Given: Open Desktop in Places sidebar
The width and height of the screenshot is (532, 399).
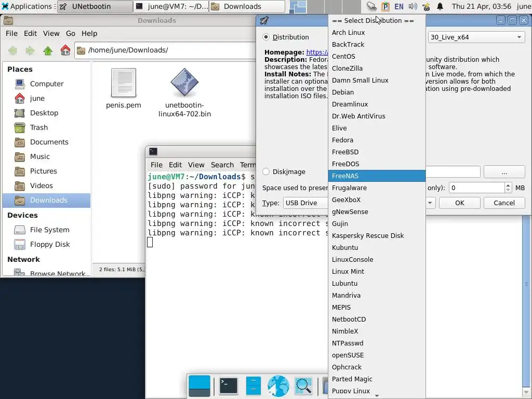Looking at the screenshot, I should tap(46, 113).
